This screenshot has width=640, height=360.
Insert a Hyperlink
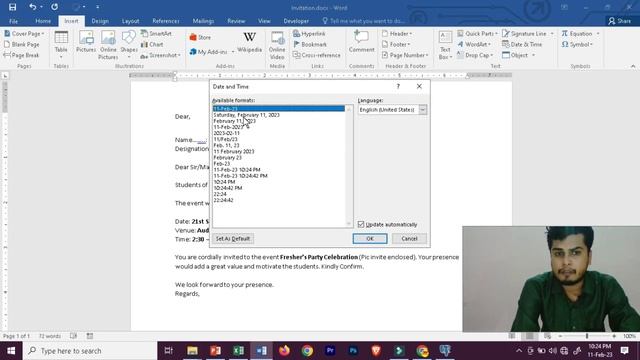pyautogui.click(x=309, y=33)
